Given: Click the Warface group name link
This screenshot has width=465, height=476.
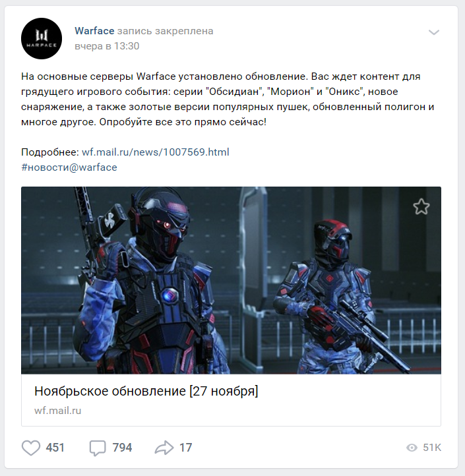Looking at the screenshot, I should point(94,31).
